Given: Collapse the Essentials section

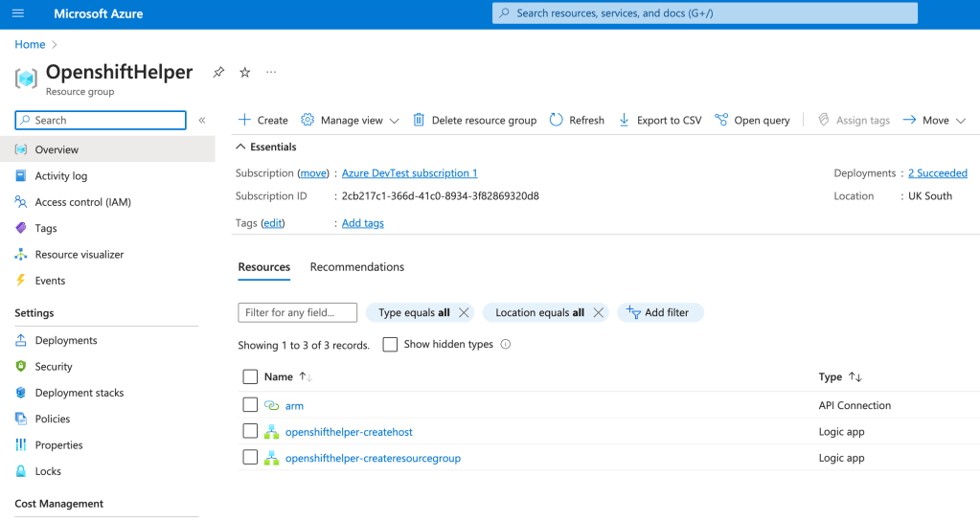Looking at the screenshot, I should (x=240, y=147).
